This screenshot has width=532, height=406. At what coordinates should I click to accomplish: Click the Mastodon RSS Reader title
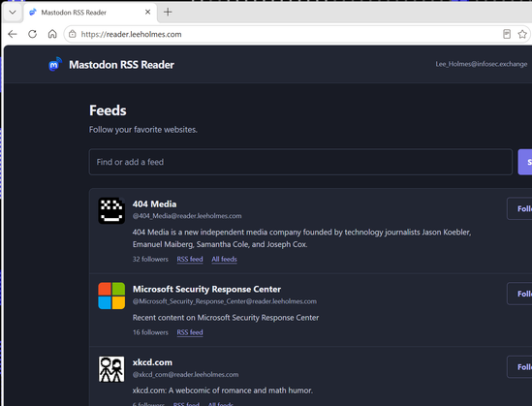pos(121,65)
